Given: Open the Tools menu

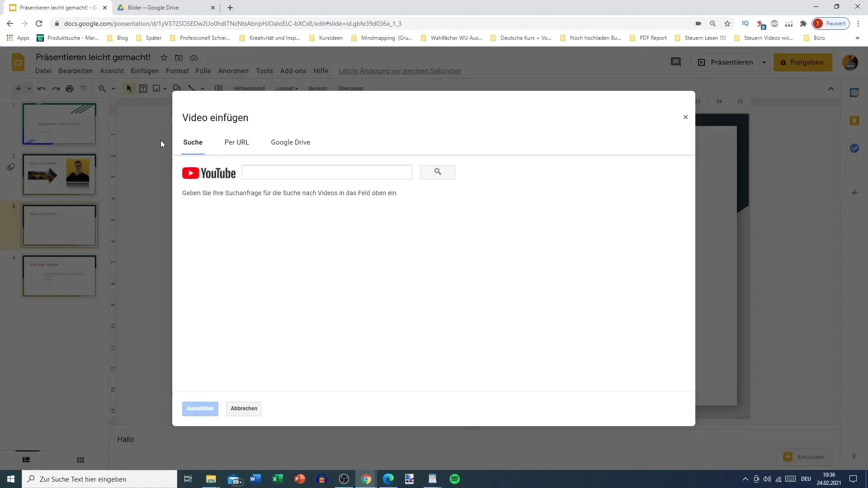Looking at the screenshot, I should (x=264, y=71).
